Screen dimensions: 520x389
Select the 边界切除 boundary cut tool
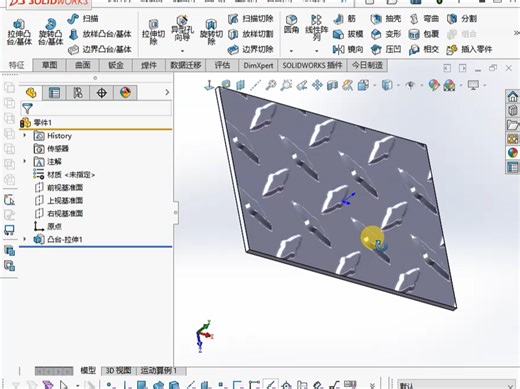pos(251,50)
